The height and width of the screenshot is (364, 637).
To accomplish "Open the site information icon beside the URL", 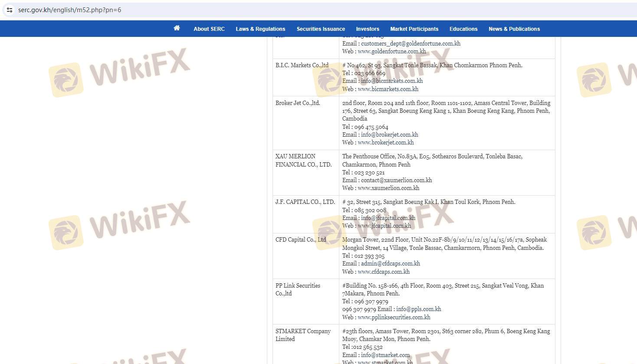I will point(10,10).
